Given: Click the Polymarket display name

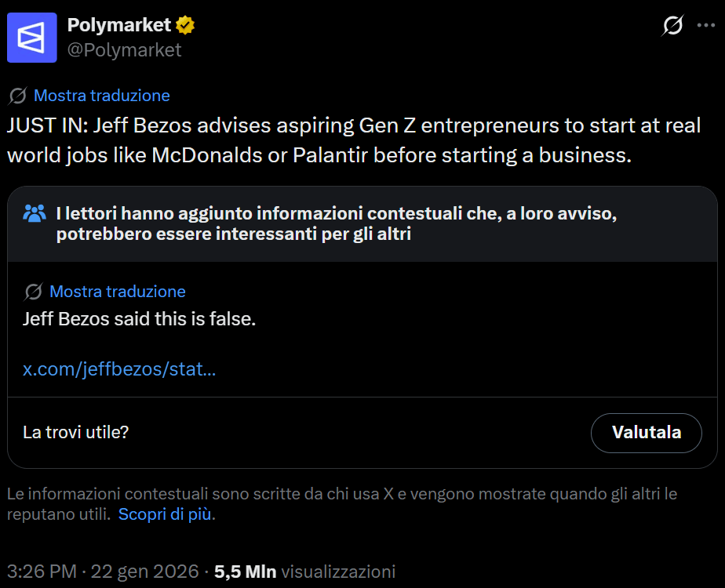Looking at the screenshot, I should pyautogui.click(x=118, y=25).
